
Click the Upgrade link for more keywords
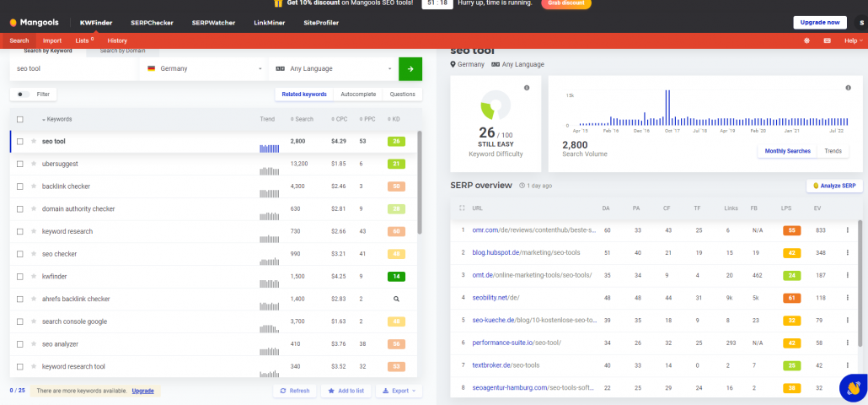(142, 391)
